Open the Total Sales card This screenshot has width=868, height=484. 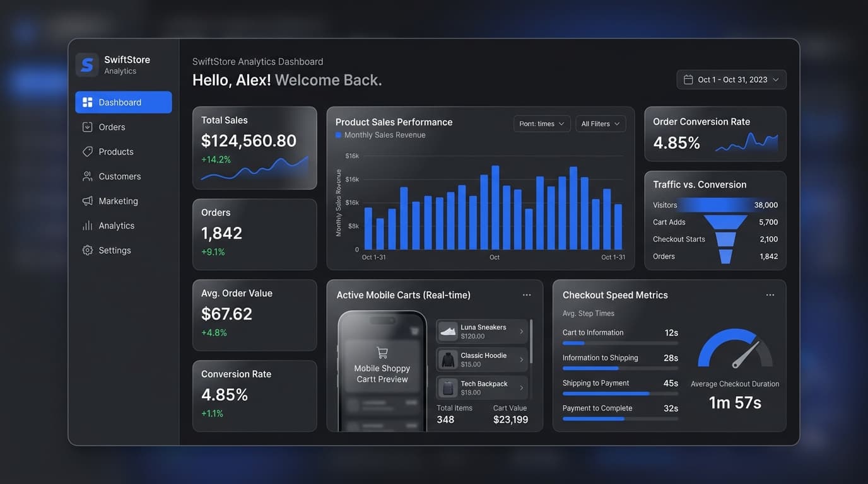(x=255, y=148)
